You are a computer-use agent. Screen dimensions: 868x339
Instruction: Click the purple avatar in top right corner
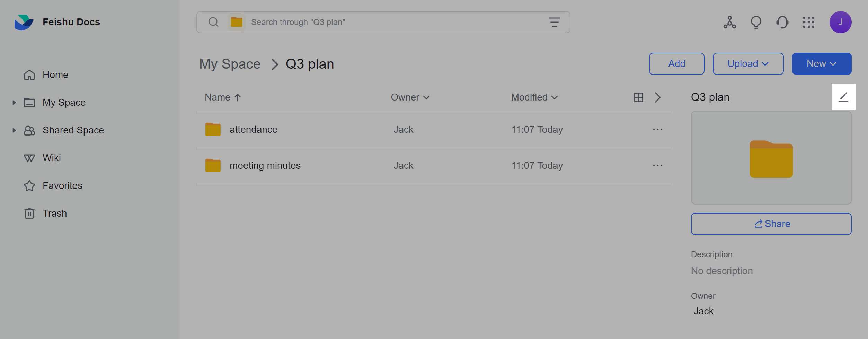(x=840, y=22)
